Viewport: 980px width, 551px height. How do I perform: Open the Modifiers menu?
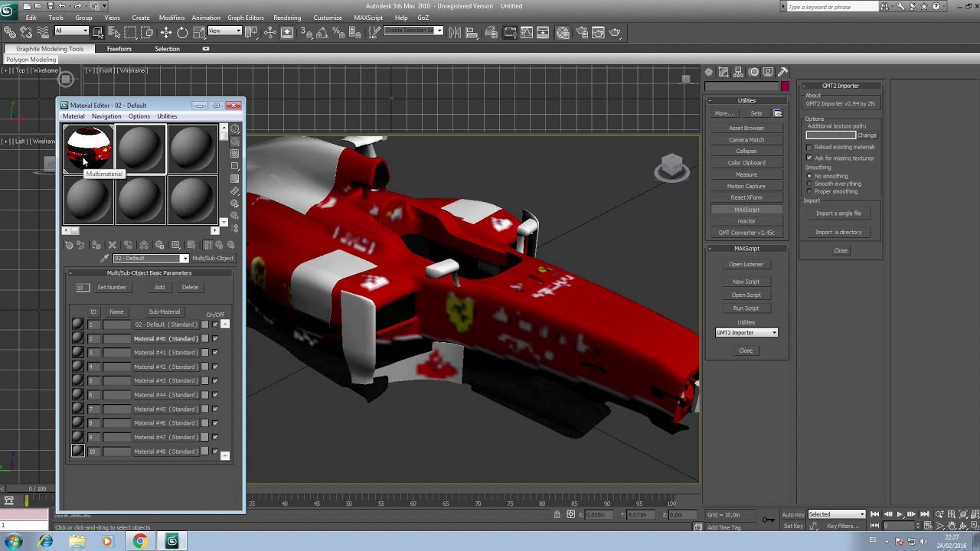[171, 18]
